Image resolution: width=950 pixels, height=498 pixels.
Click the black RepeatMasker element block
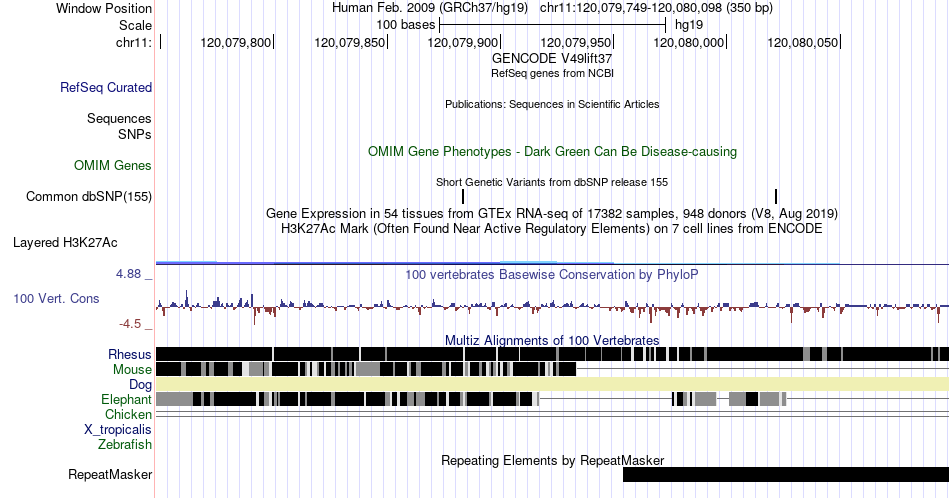tap(786, 474)
